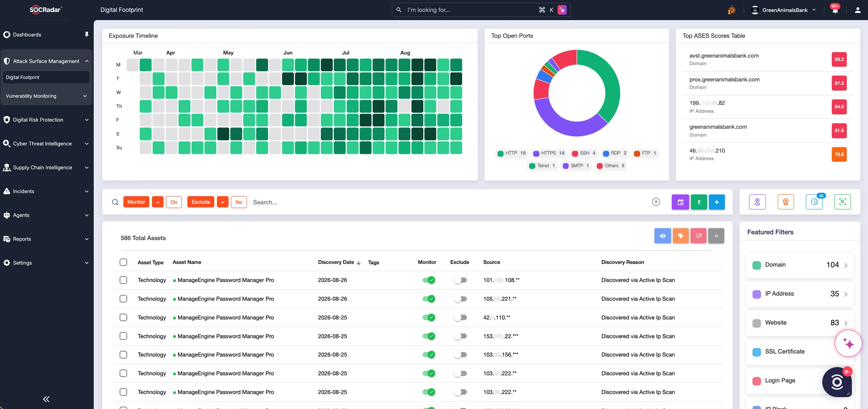Click the red thumbs-down action button

coord(699,236)
